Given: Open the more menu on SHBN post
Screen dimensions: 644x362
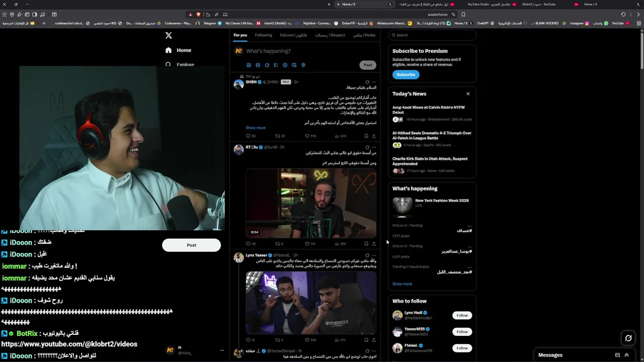Looking at the screenshot, I should [x=373, y=82].
